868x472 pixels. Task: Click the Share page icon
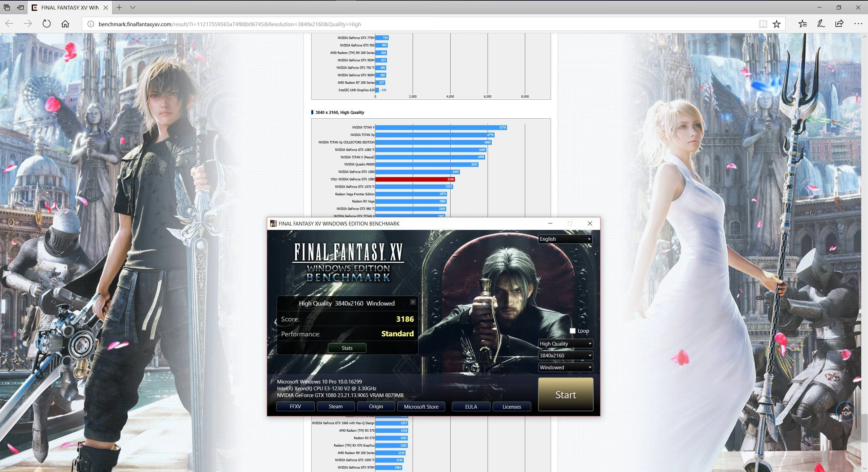839,24
